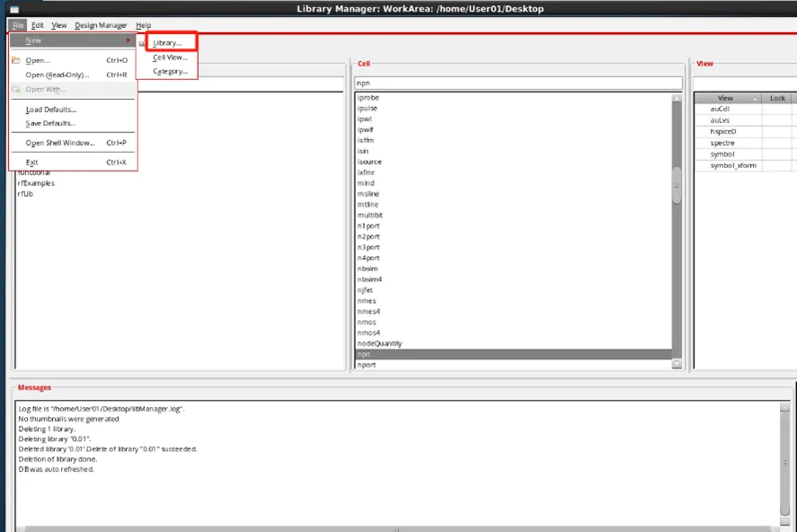
Task: Click Exit in the File menu
Action: pos(32,162)
